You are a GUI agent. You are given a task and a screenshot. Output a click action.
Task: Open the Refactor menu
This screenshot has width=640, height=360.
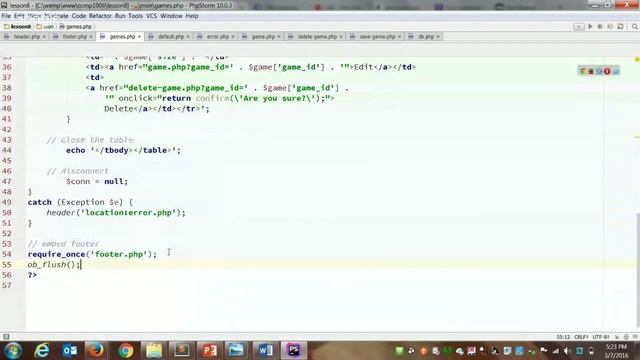point(100,16)
